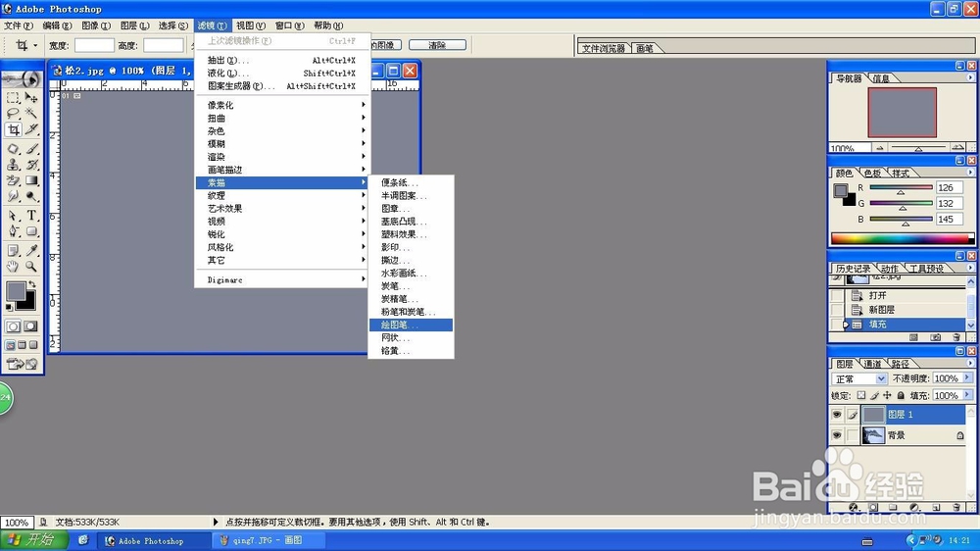Open Color panel flyout menu arrow
This screenshot has width=980, height=551.
click(x=970, y=172)
